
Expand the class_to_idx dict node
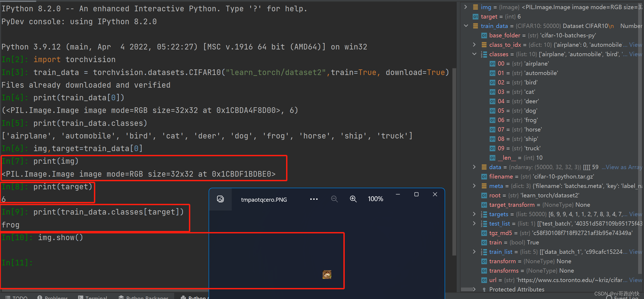pyautogui.click(x=474, y=45)
